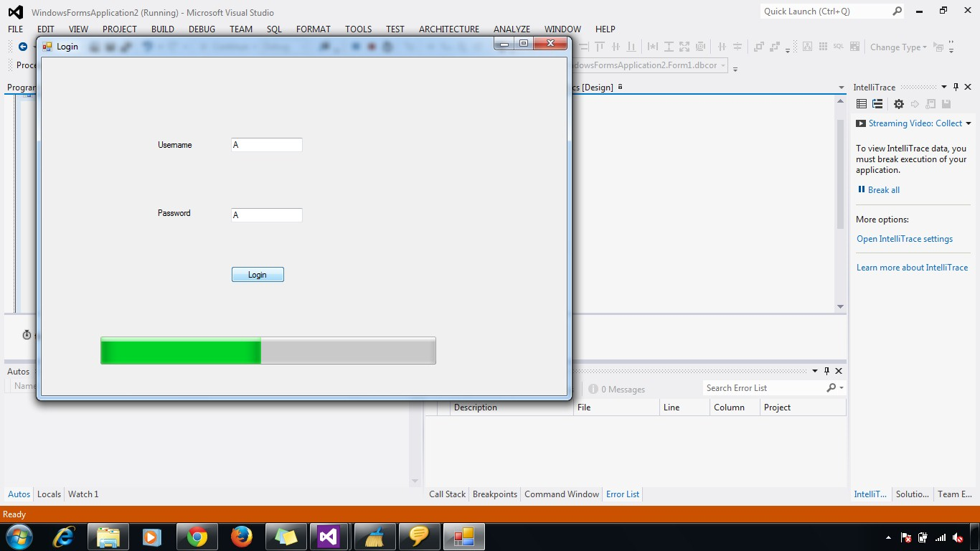980x551 pixels.
Task: Toggle the Messages filter in the Error List
Action: [x=617, y=389]
